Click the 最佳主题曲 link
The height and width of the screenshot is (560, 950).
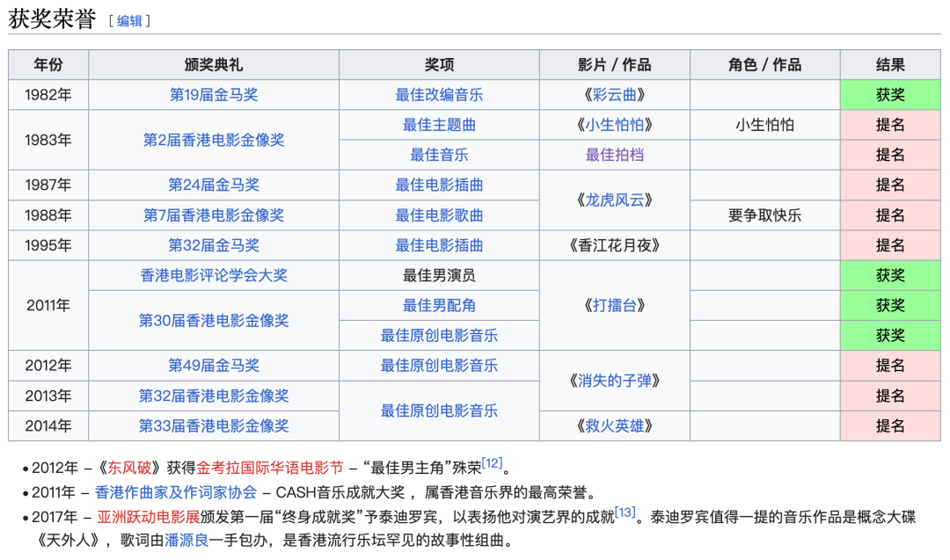439,125
